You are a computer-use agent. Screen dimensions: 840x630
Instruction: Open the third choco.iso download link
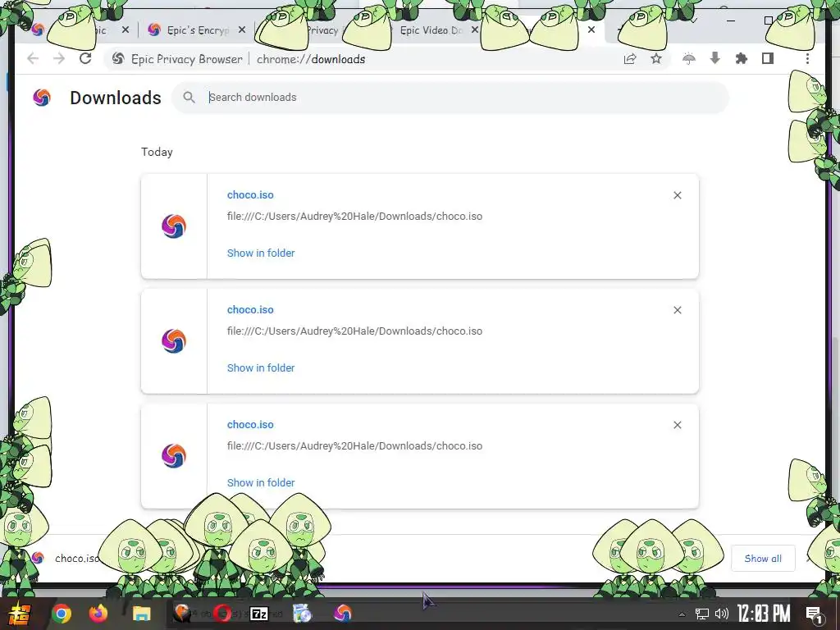(x=250, y=424)
